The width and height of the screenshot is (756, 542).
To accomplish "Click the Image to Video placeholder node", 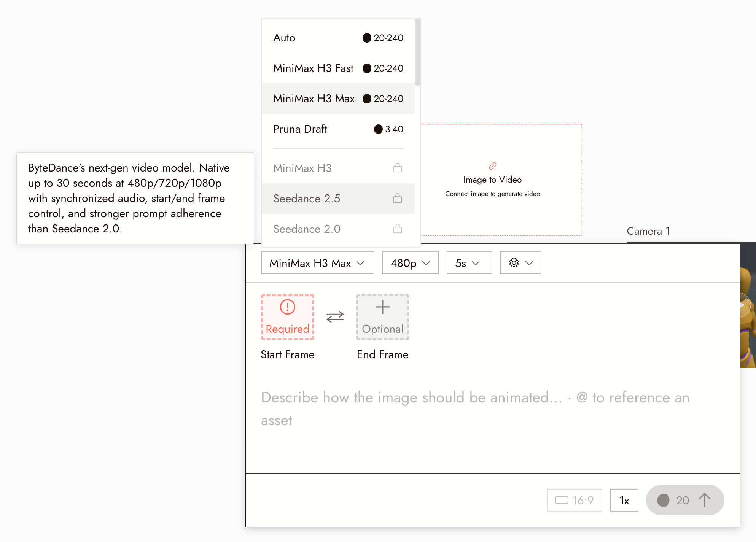I will pos(501,180).
